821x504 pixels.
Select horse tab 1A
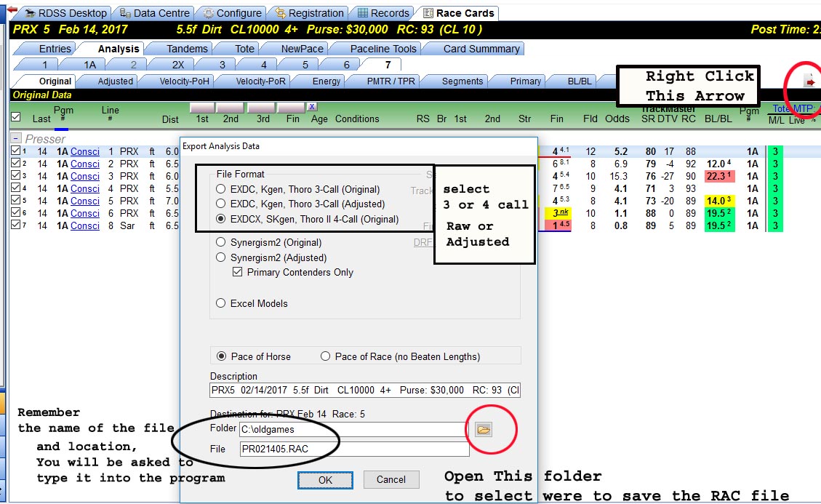89,65
